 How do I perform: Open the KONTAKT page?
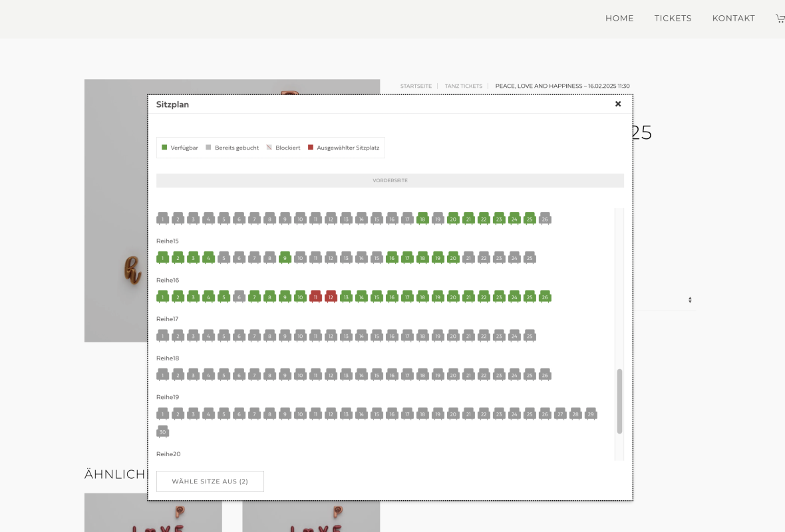(x=733, y=19)
